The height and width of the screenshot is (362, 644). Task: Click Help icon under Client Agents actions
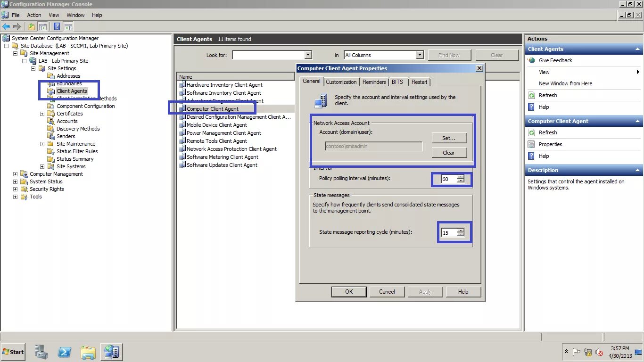pos(531,107)
